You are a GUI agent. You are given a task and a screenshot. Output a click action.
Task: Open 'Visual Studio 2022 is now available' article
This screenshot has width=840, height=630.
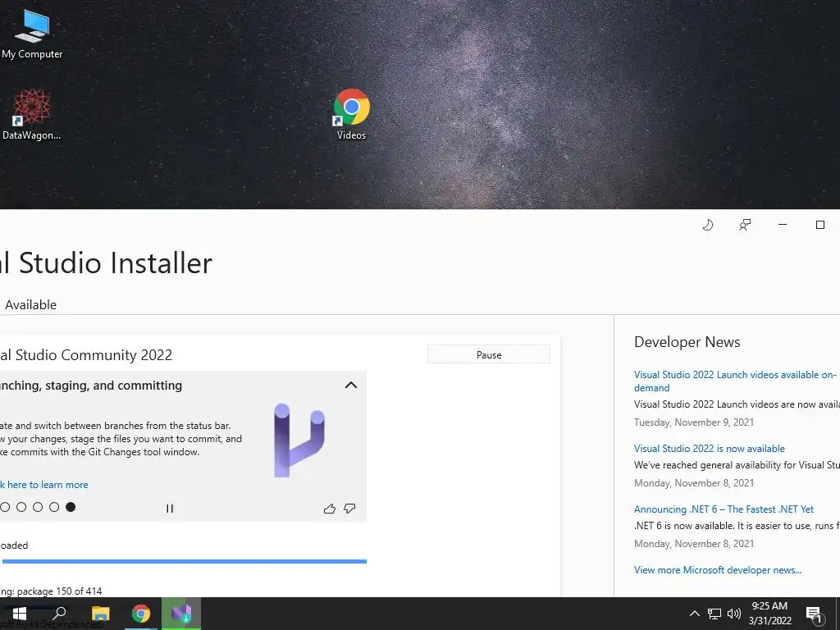tap(710, 449)
